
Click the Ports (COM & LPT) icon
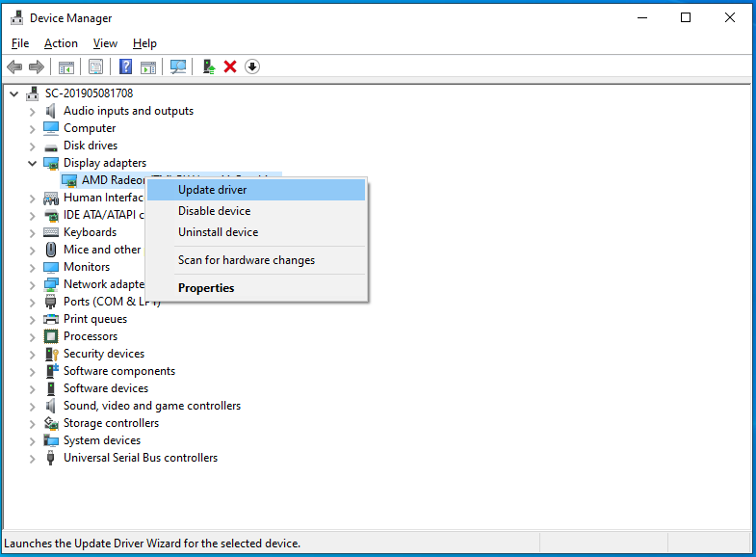pyautogui.click(x=50, y=302)
